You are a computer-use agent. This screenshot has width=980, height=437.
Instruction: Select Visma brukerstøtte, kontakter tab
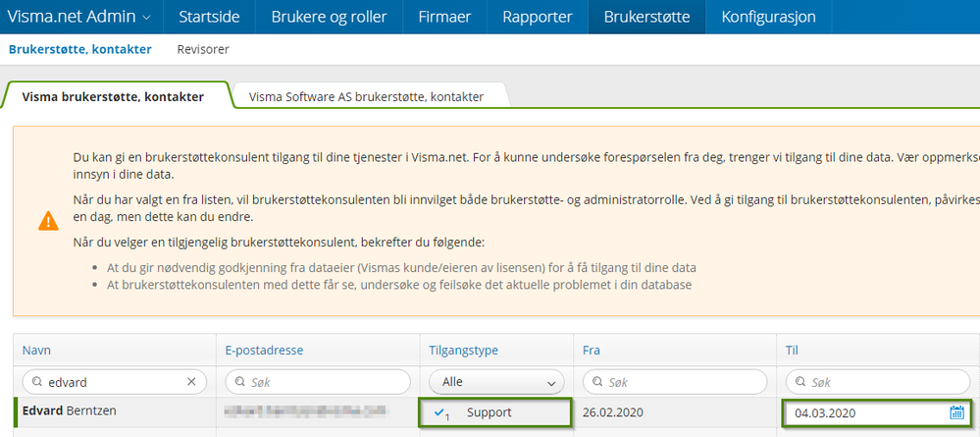pos(113,96)
